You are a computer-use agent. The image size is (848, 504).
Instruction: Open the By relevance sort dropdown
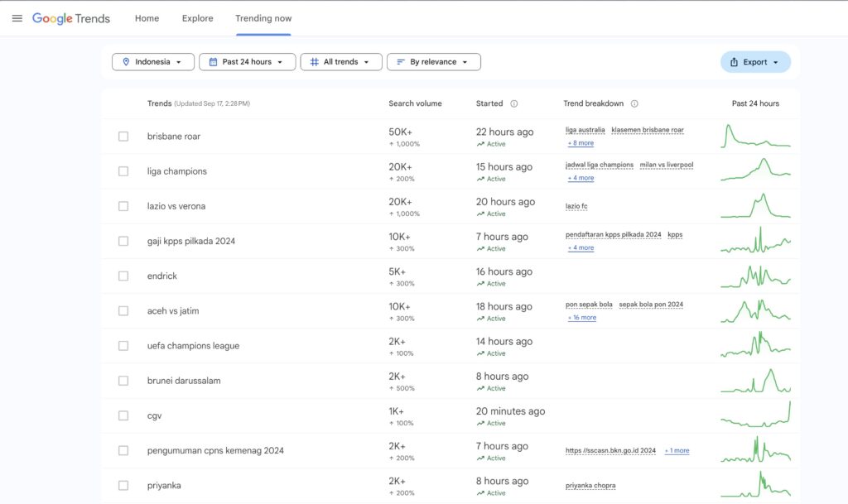coord(434,62)
